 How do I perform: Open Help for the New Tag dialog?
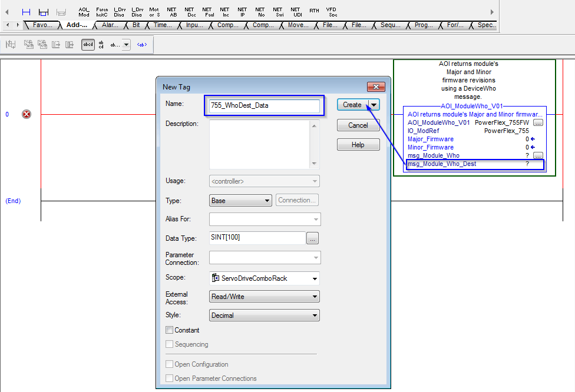coord(358,145)
